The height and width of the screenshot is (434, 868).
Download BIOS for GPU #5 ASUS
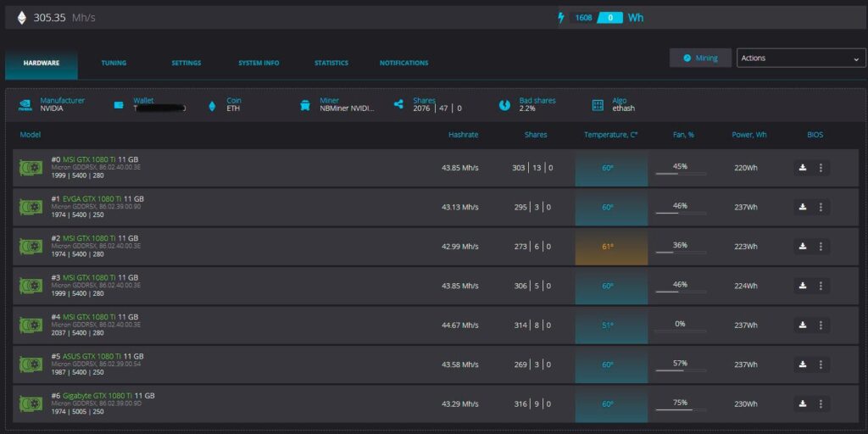[803, 364]
